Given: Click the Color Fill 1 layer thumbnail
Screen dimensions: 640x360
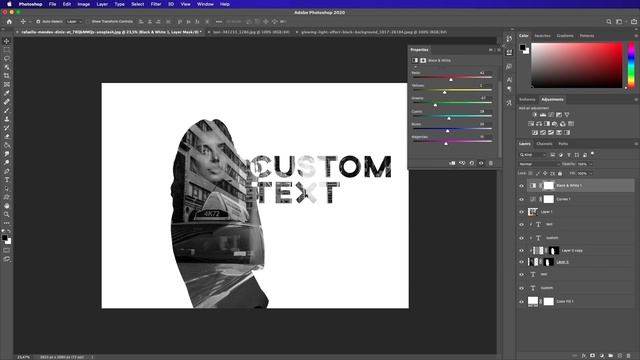Looking at the screenshot, I should [x=533, y=302].
